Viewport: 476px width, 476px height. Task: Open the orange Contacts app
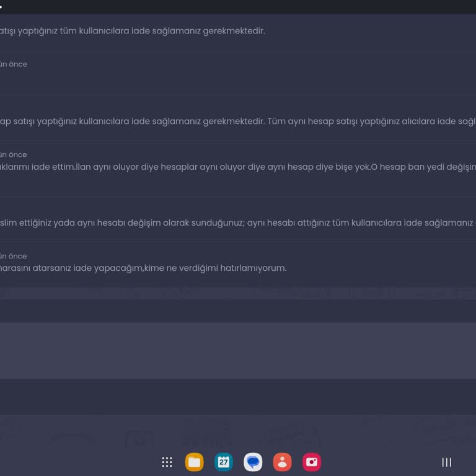(x=283, y=462)
